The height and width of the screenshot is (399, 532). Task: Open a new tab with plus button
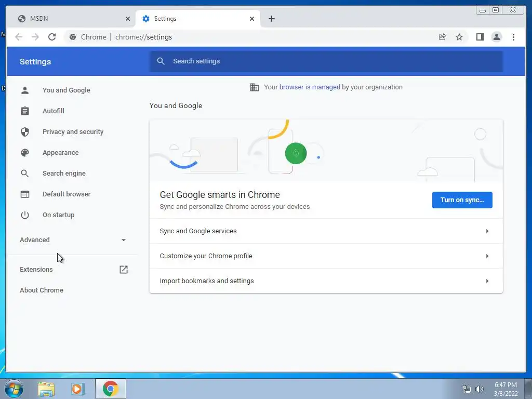click(x=271, y=19)
